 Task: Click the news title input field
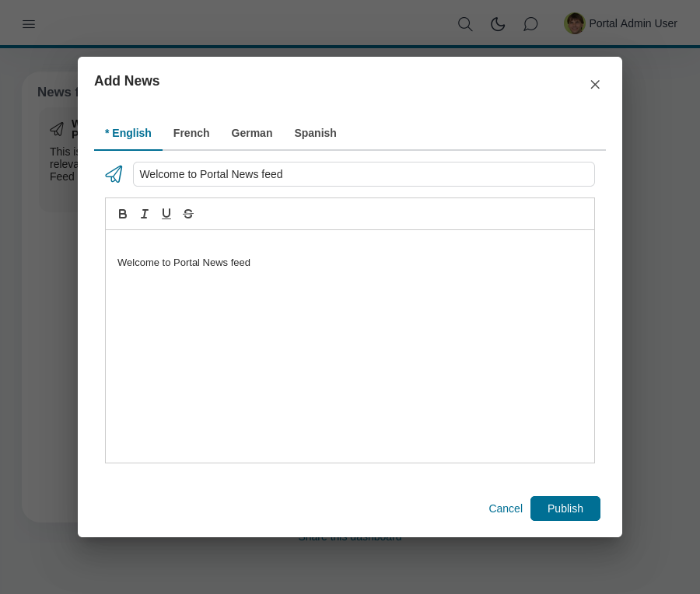363,174
